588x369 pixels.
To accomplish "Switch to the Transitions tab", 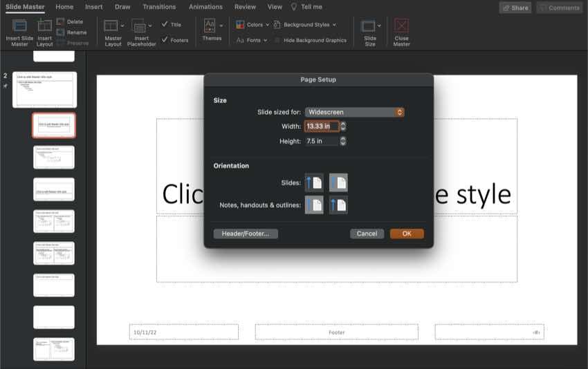I will [x=159, y=7].
